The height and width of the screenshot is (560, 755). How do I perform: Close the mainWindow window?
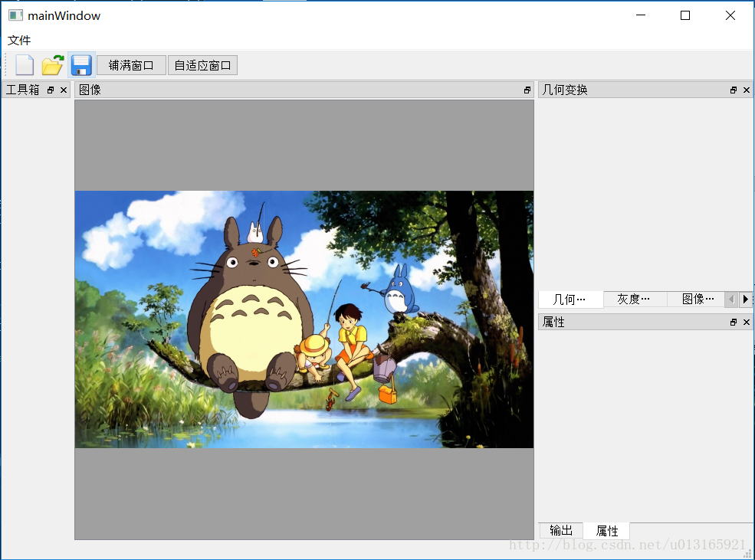[730, 15]
